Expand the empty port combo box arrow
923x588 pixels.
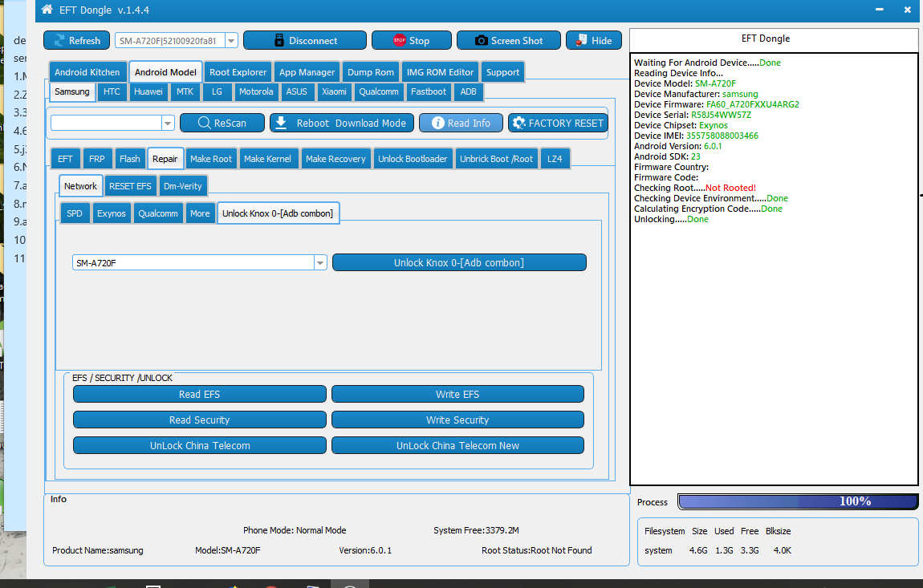[168, 123]
